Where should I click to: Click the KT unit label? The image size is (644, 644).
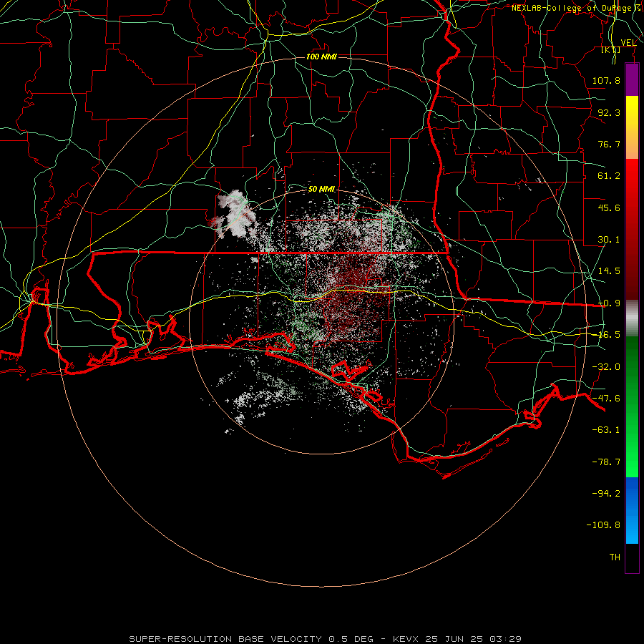pyautogui.click(x=611, y=49)
